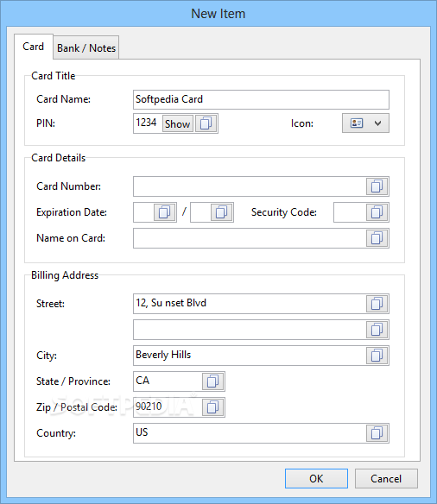
Task: Copy the Card Number value
Action: (377, 186)
